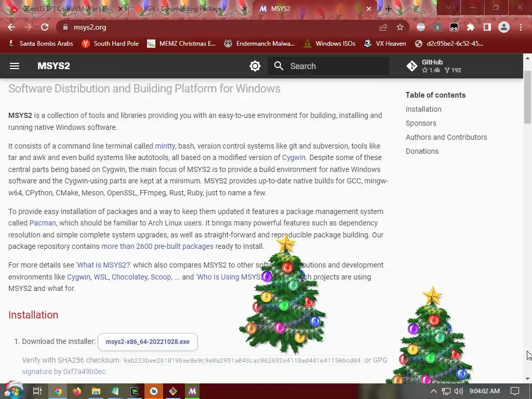
Task: Download msys2-x86_64-20221028.exe installer
Action: click(x=148, y=342)
